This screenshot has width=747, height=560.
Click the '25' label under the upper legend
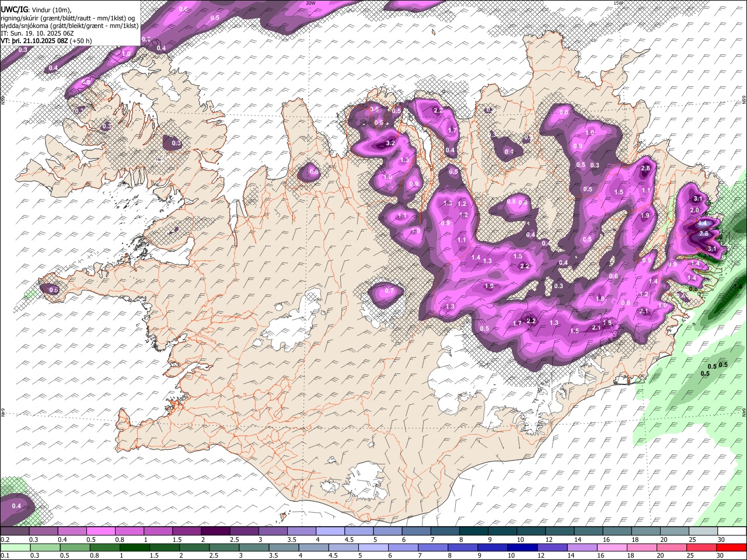692,540
